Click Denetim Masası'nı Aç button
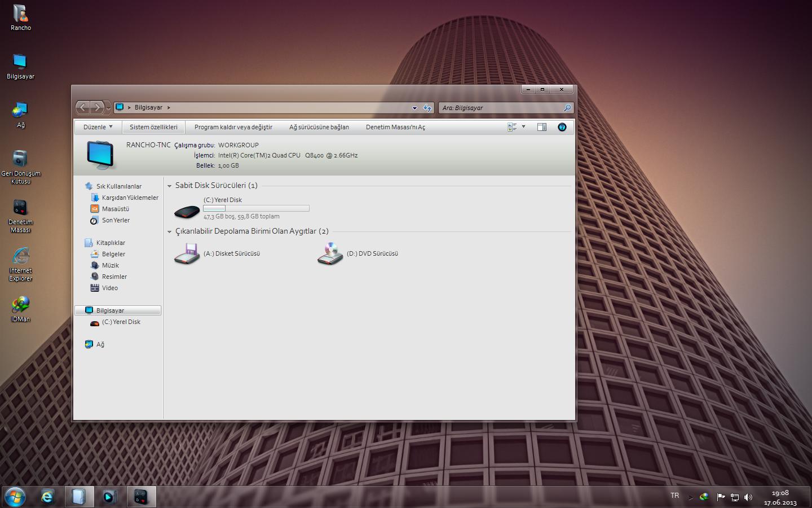 pyautogui.click(x=395, y=127)
